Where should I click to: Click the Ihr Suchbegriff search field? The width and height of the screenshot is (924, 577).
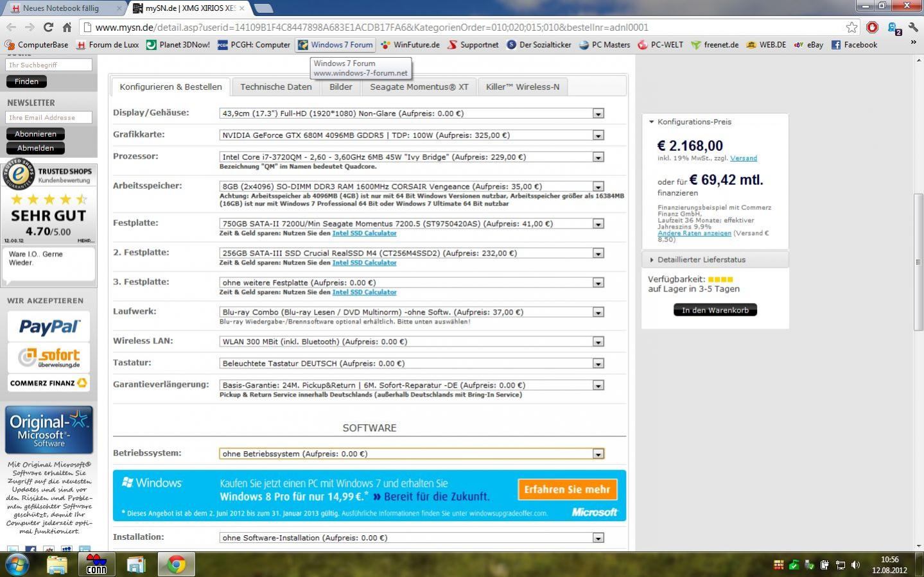[49, 65]
